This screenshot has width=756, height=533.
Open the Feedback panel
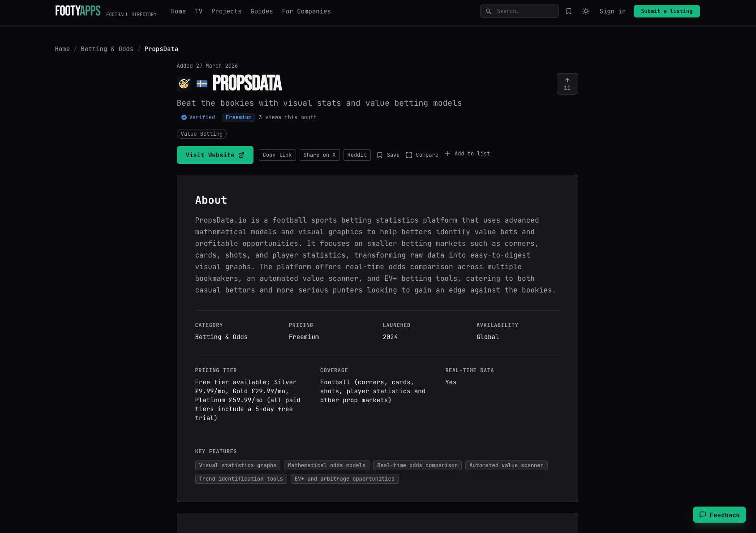tap(719, 515)
